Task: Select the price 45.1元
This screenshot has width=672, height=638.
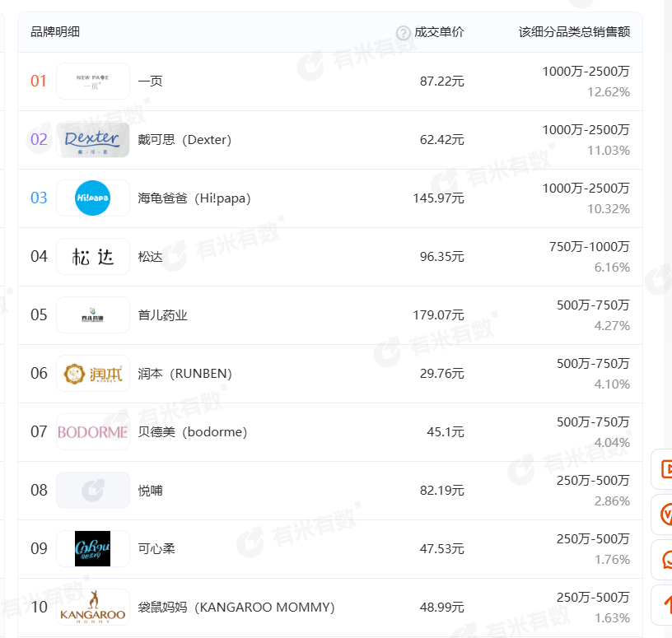Action: click(x=446, y=432)
